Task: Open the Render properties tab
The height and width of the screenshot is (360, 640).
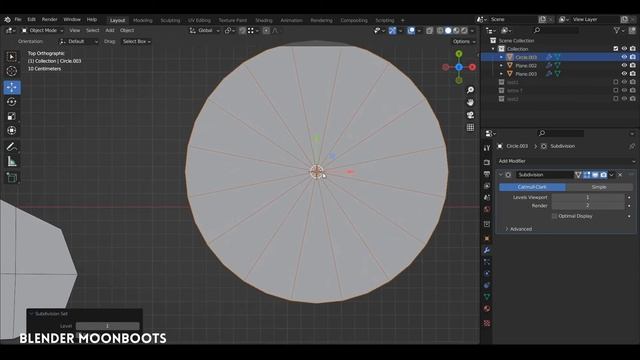Action: 487,162
